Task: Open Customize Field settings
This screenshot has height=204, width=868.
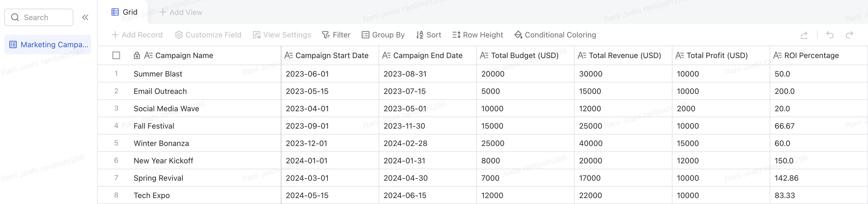Action: tap(208, 35)
